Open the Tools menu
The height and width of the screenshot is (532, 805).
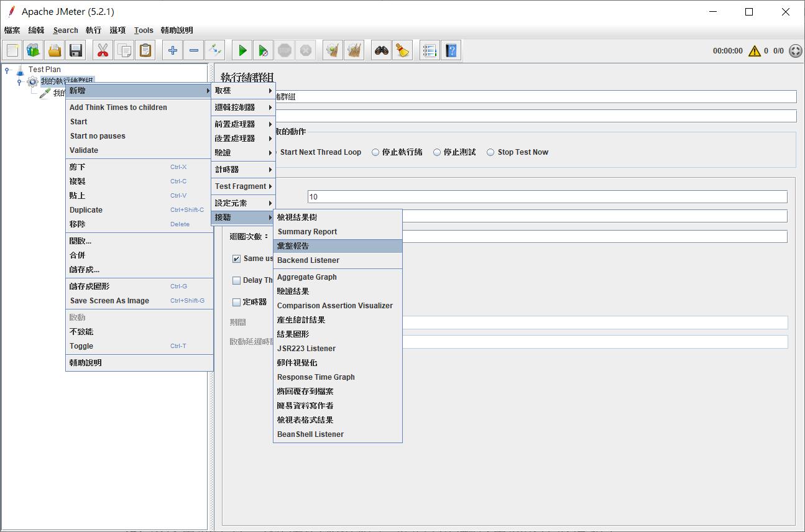click(144, 30)
